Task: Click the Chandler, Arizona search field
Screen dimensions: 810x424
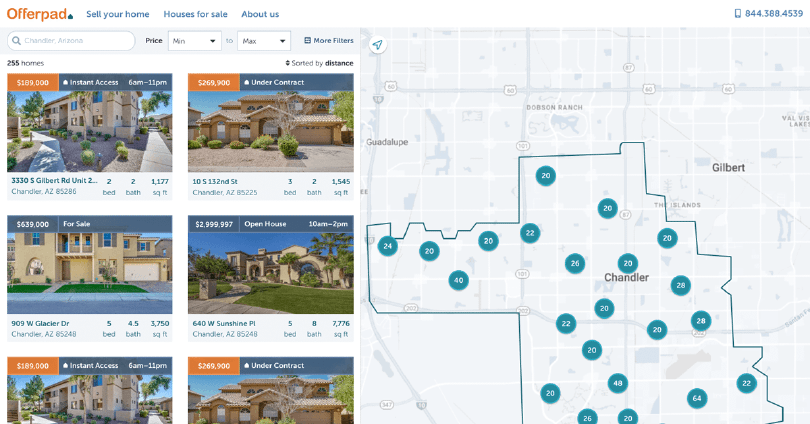Action: [x=71, y=40]
